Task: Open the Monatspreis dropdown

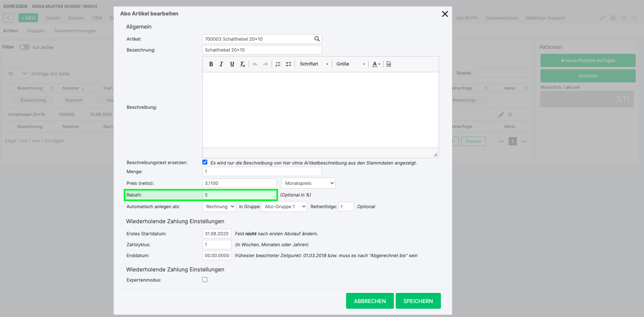Action: [308, 183]
